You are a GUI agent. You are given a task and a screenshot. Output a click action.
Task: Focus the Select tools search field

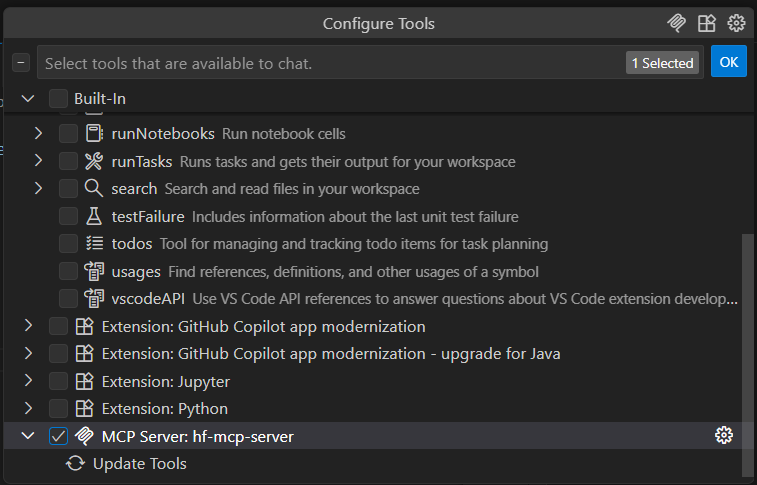pyautogui.click(x=370, y=63)
